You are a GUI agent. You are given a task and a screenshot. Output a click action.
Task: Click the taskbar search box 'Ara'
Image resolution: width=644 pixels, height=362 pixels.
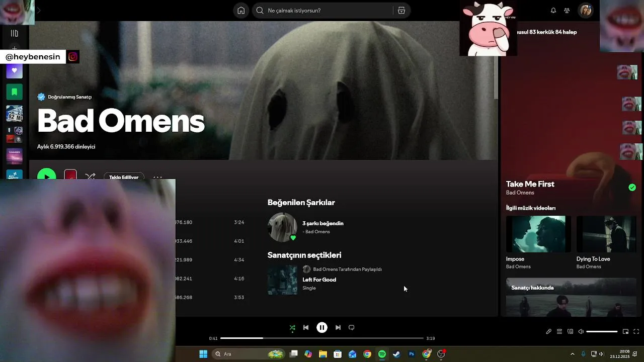[x=249, y=354]
